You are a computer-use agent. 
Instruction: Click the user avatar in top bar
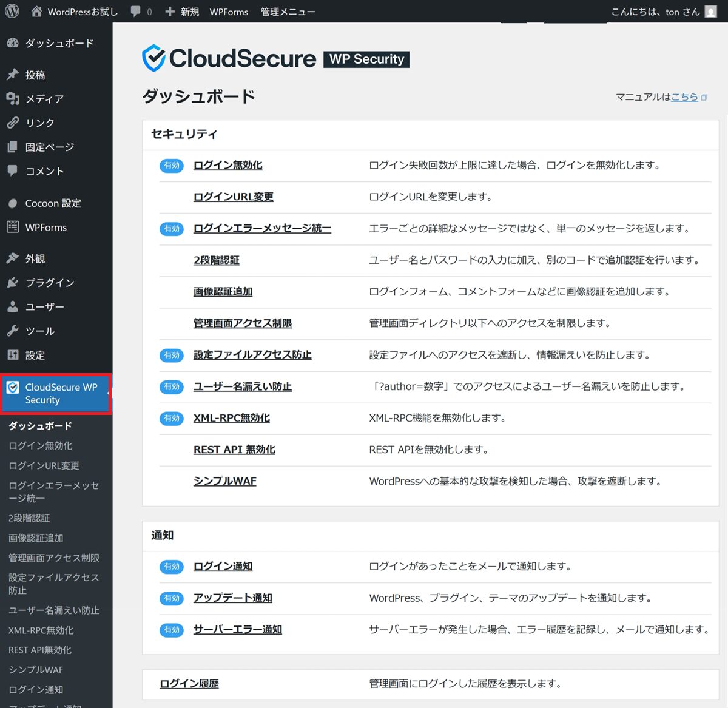pos(710,12)
